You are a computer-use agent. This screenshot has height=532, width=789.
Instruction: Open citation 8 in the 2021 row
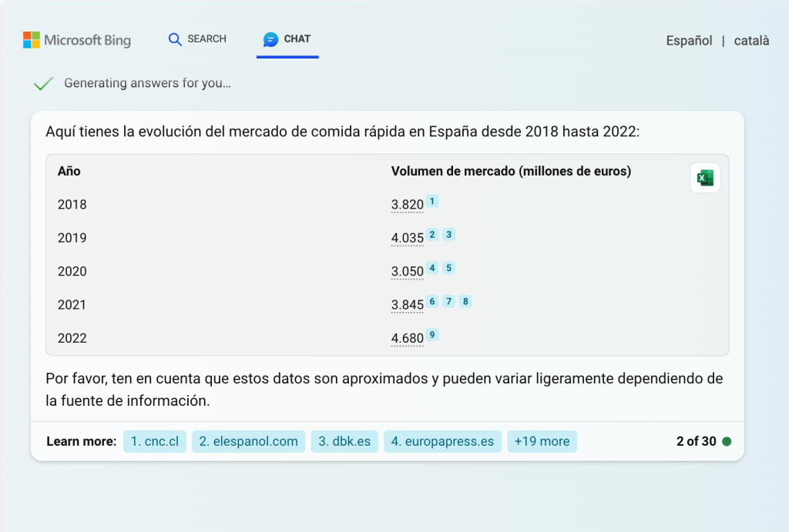465,302
